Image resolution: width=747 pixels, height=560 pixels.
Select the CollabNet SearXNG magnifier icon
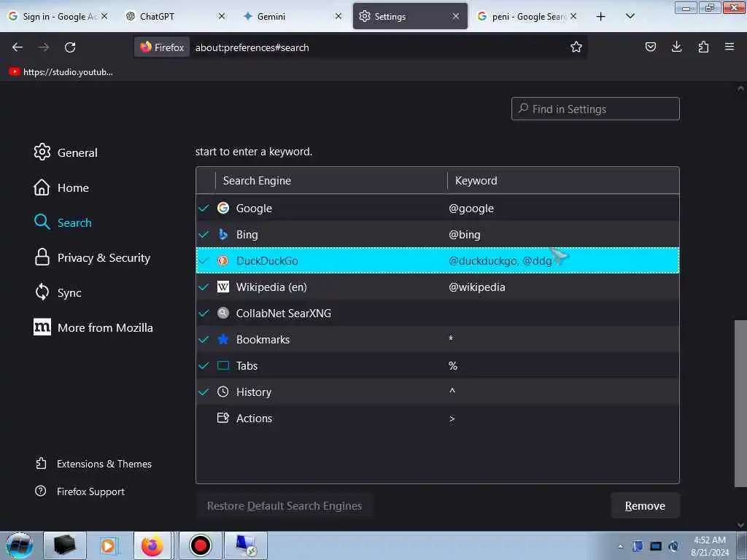point(223,313)
